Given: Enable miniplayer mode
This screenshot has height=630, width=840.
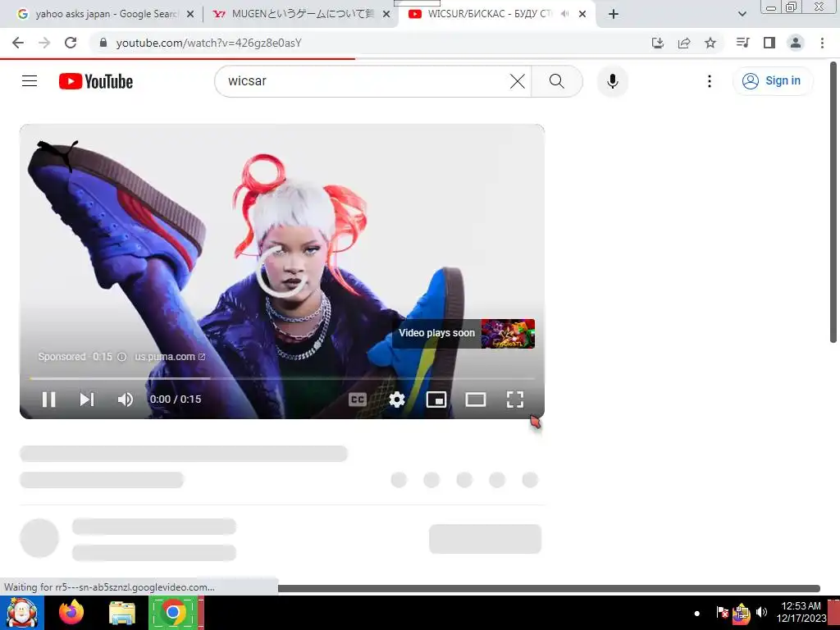Looking at the screenshot, I should [x=436, y=399].
